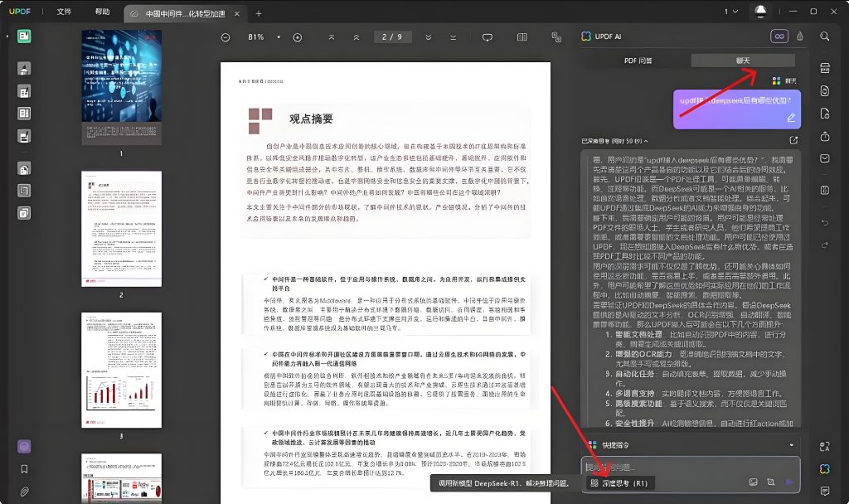Toggle the 深度思考 (R1) button

tap(620, 483)
